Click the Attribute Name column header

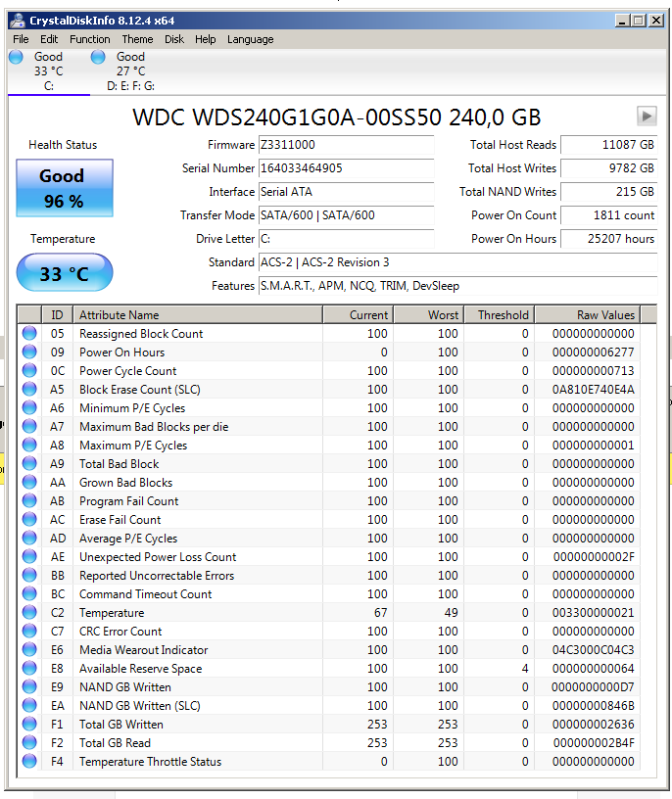[197, 315]
